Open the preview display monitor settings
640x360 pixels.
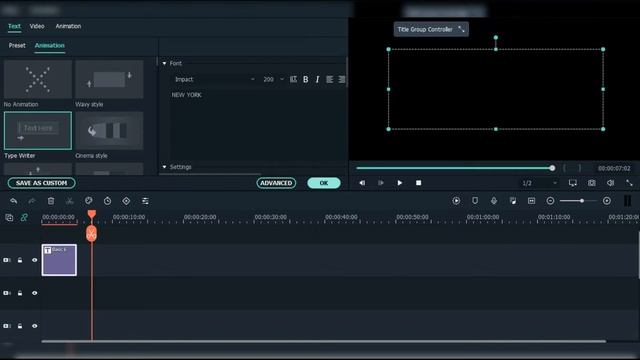point(573,183)
